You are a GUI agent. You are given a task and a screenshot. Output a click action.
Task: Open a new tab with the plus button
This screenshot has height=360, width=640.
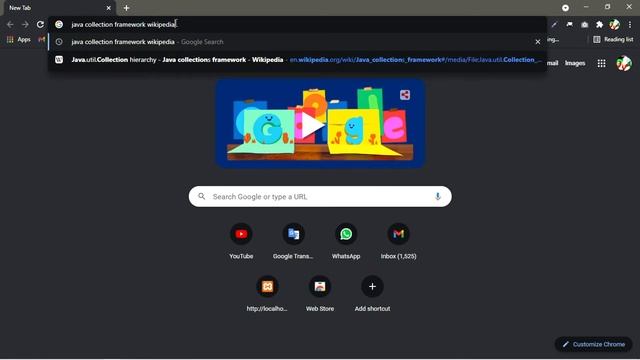coord(127,8)
